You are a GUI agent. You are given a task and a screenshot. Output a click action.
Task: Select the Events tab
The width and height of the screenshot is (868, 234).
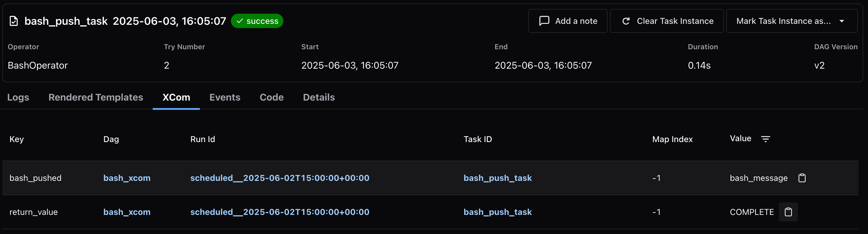coord(225,97)
